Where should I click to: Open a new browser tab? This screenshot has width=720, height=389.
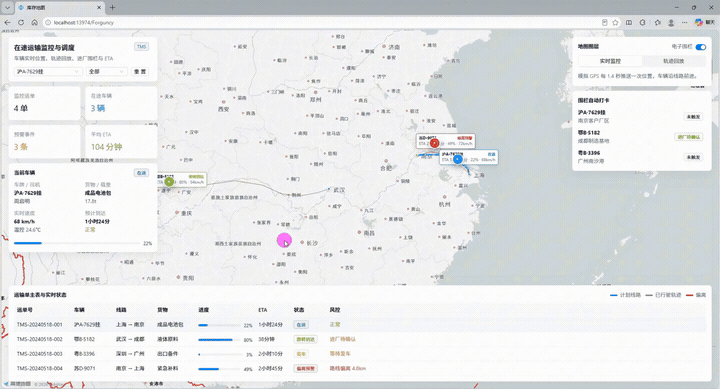point(112,7)
